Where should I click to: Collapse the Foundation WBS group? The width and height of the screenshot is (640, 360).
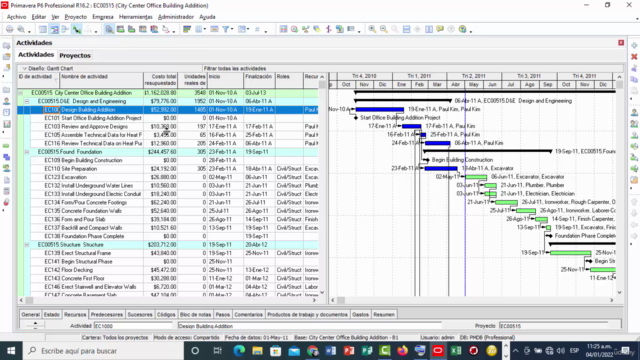coord(27,152)
